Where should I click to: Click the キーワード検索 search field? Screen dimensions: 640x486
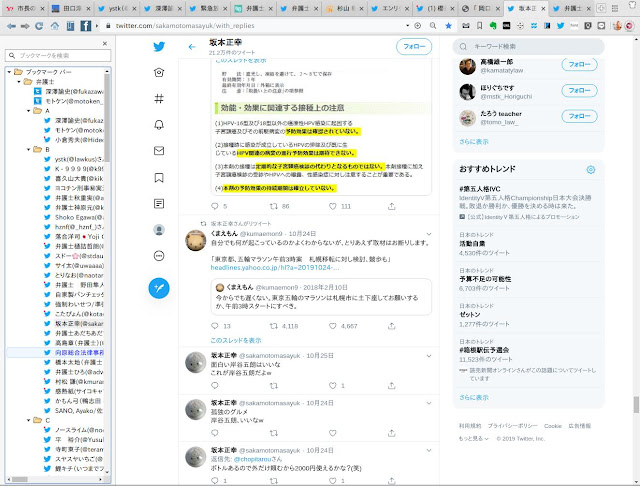point(528,47)
